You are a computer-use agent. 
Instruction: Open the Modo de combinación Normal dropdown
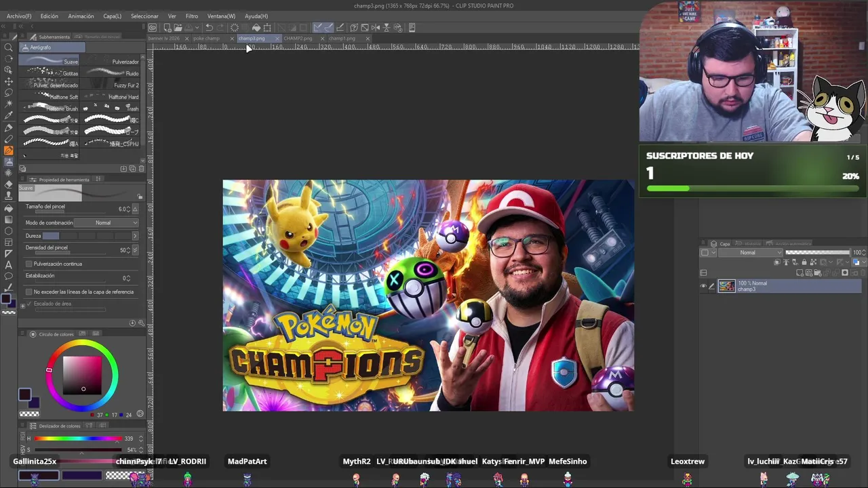(x=107, y=223)
